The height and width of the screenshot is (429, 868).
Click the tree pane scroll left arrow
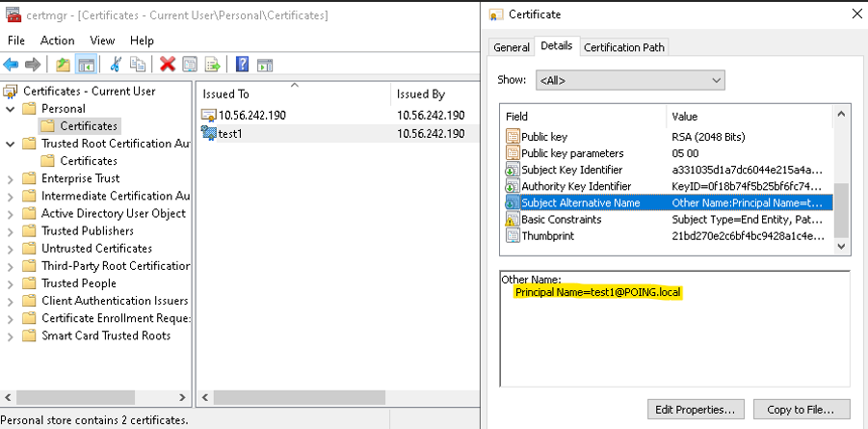(x=8, y=397)
